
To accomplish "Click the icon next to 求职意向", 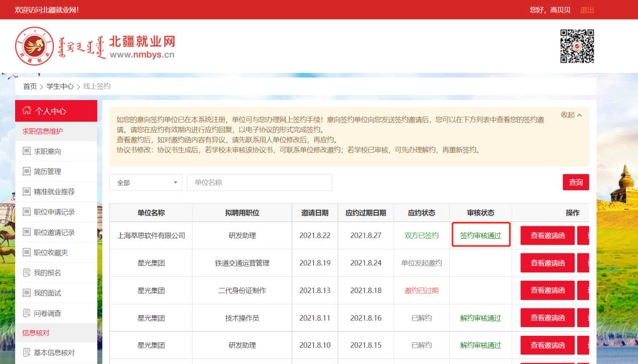I will coord(27,151).
